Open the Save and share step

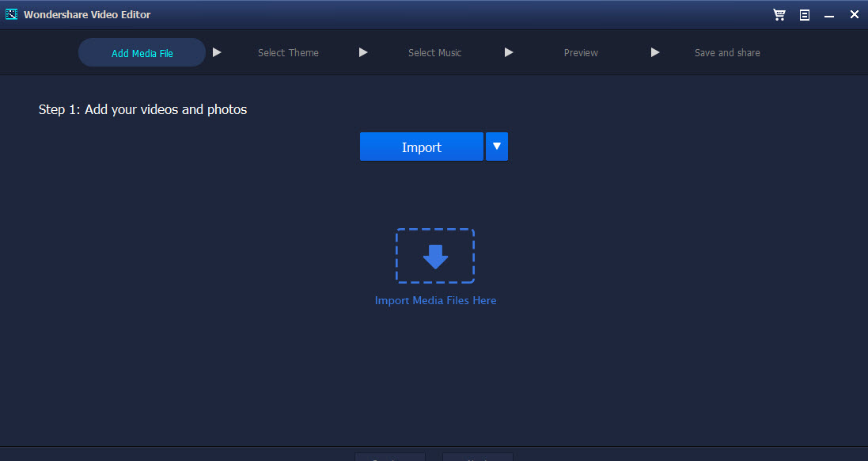pos(727,52)
